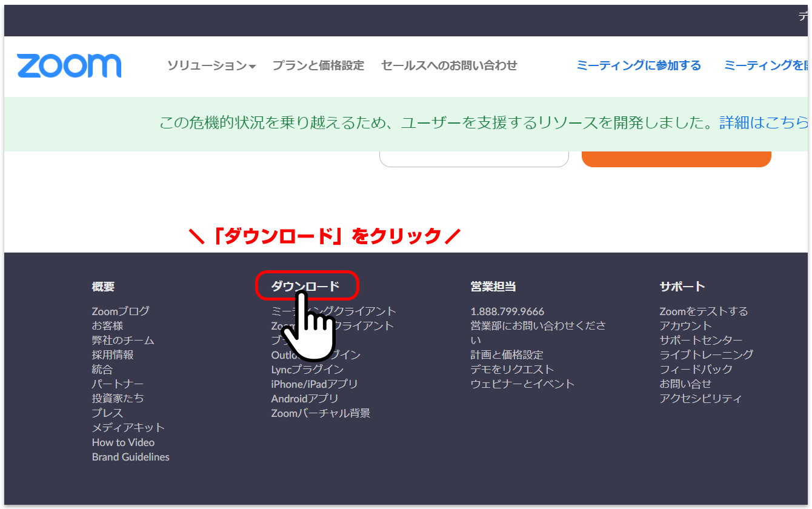The height and width of the screenshot is (509, 812).
Task: Open Zoomブログ footer link
Action: [x=121, y=311]
